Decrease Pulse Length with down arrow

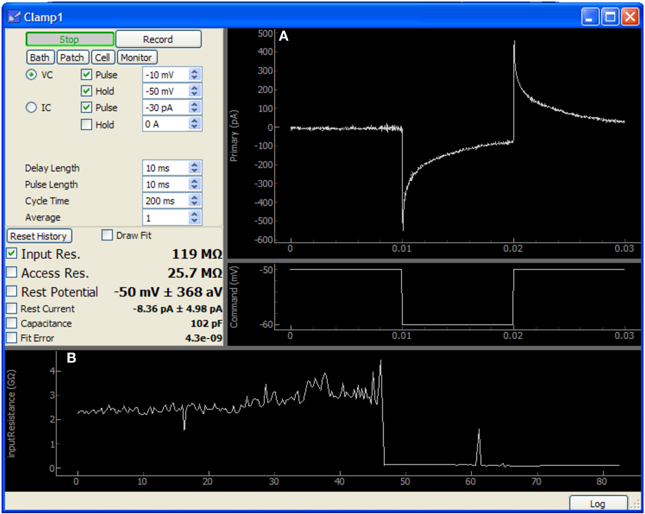195,188
